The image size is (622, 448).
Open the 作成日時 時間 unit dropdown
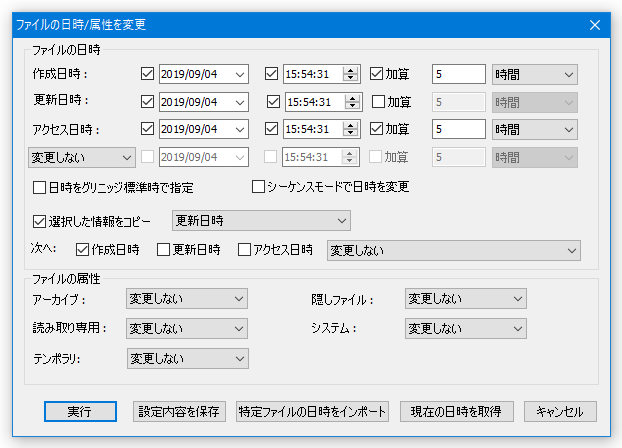coord(534,75)
